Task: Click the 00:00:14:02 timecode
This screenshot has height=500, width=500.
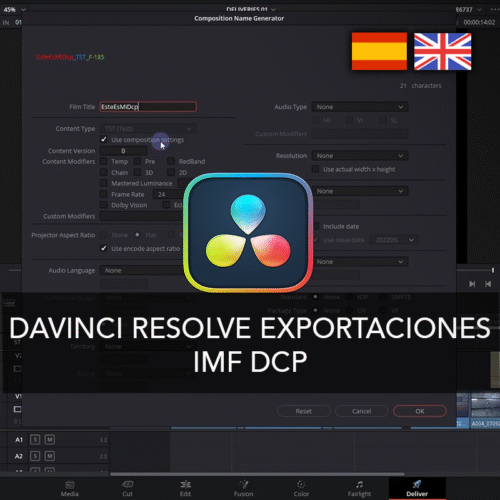Action: [479, 22]
